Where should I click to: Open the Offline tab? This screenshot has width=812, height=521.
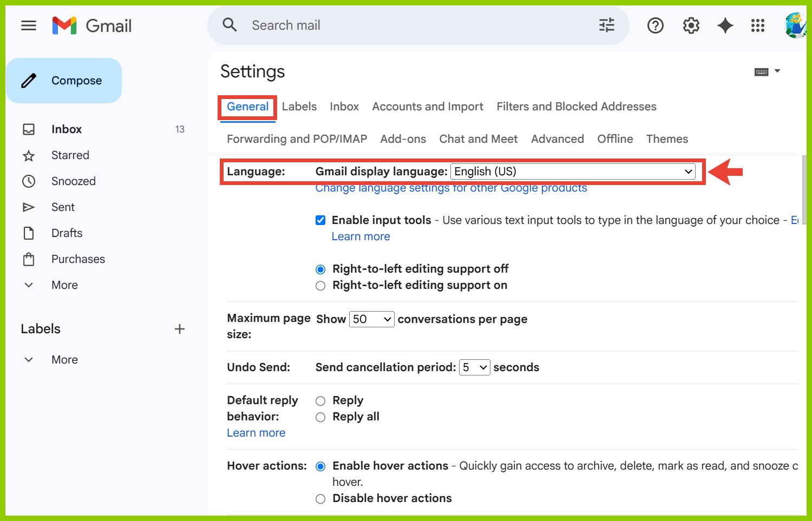point(615,139)
